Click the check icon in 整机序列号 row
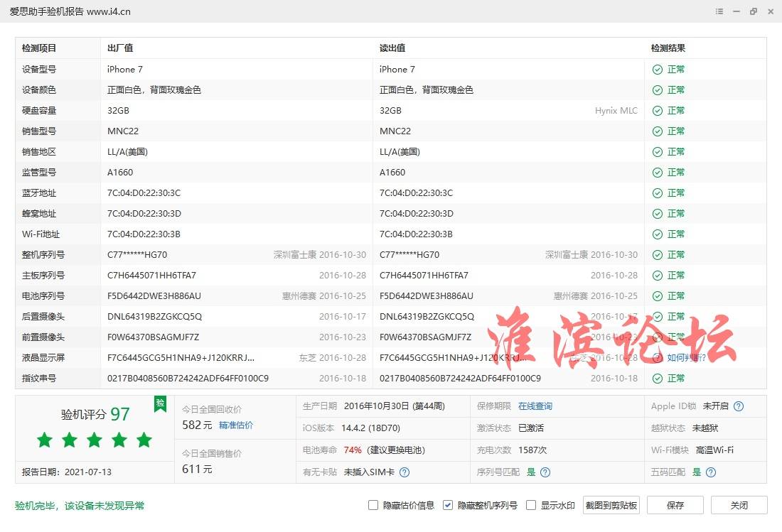The height and width of the screenshot is (532, 782). pos(658,255)
